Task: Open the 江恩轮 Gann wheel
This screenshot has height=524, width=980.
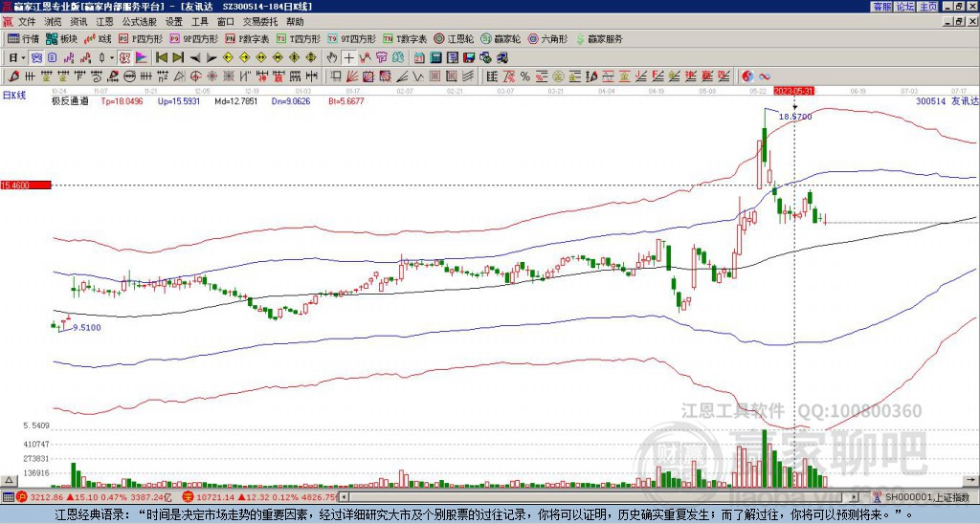Action: click(454, 38)
